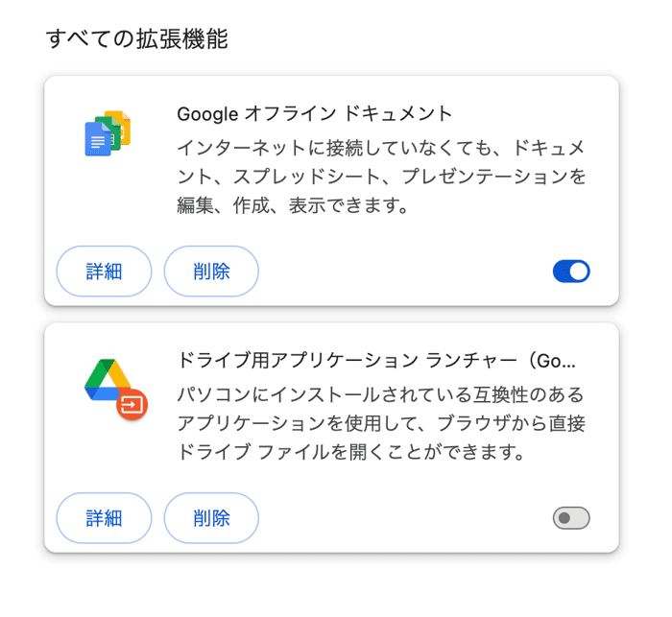Click the Google Drive launcher extension icon

116,389
